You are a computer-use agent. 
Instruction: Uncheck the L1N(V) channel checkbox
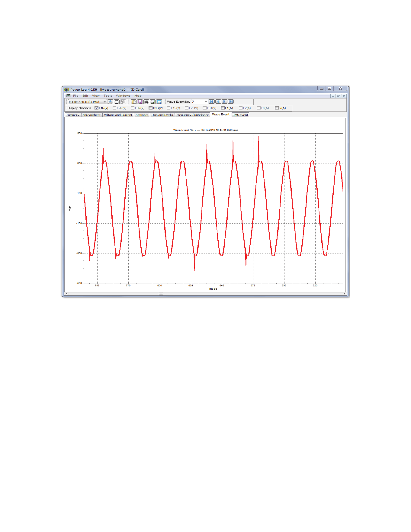[x=96, y=108]
